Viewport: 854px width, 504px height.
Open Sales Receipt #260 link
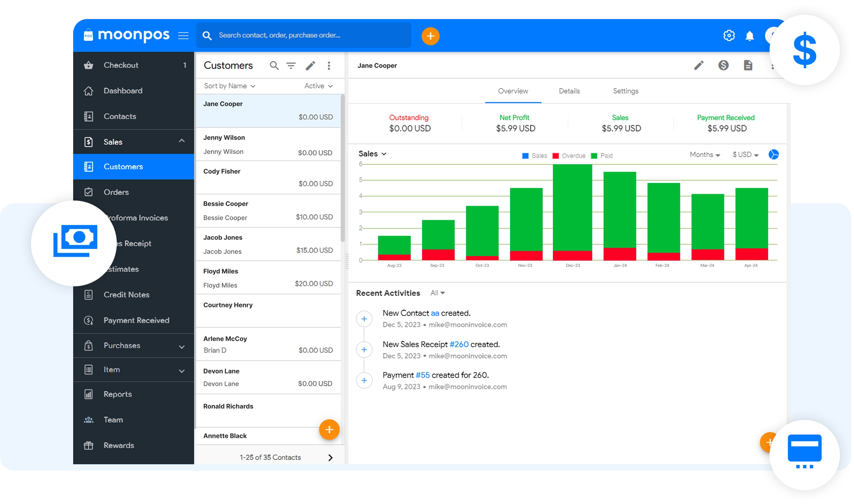point(459,344)
